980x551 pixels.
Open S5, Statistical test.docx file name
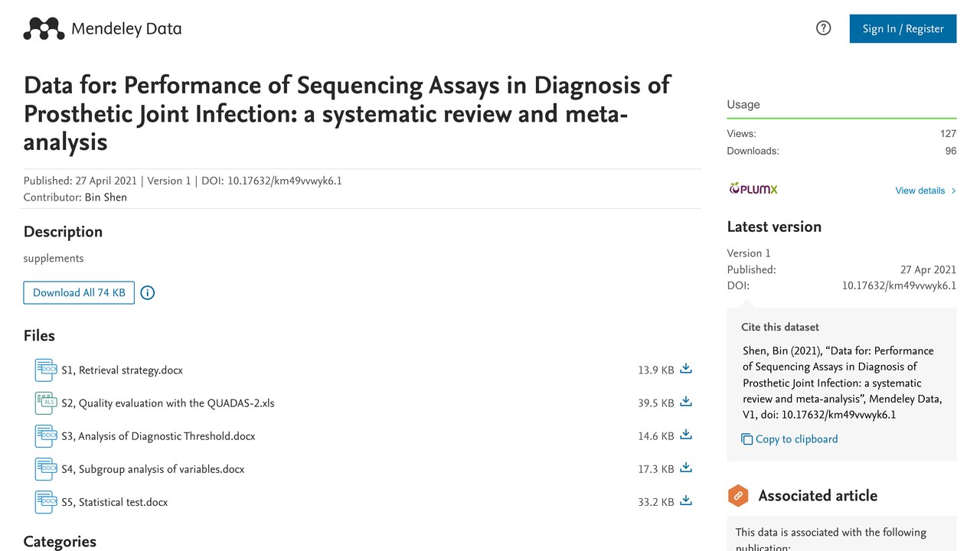(115, 502)
